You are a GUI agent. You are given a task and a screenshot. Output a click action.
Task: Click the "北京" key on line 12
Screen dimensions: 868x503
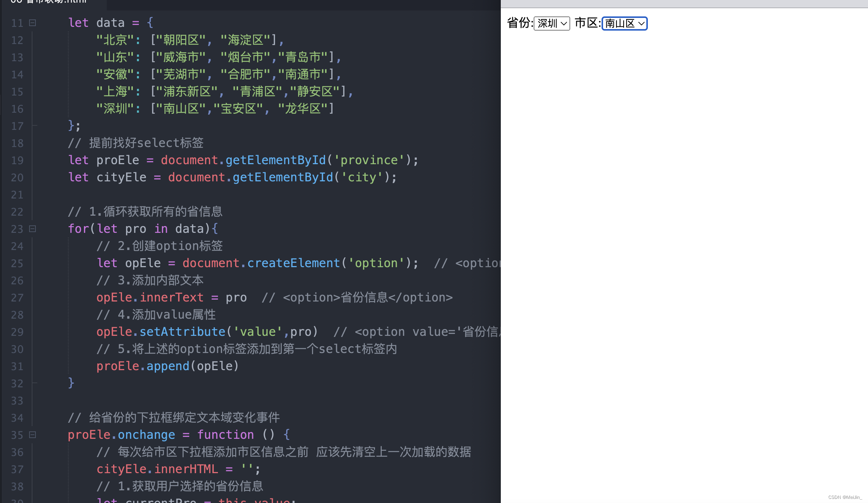pyautogui.click(x=115, y=40)
